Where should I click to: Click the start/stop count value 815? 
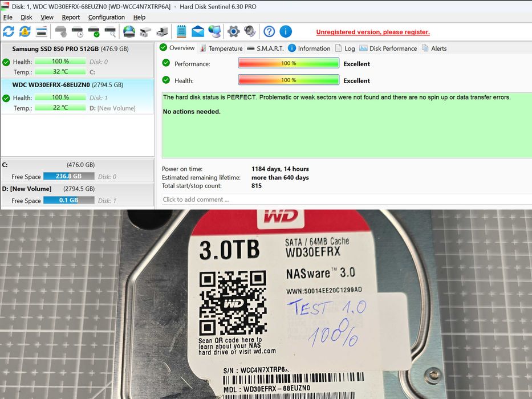[257, 186]
